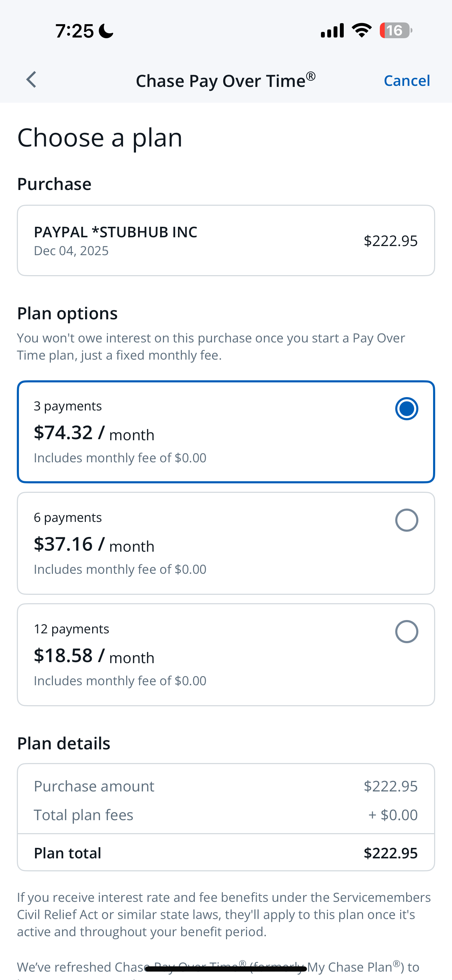This screenshot has height=980, width=452.
Task: Select the 12 payments radio button
Action: [x=406, y=632]
